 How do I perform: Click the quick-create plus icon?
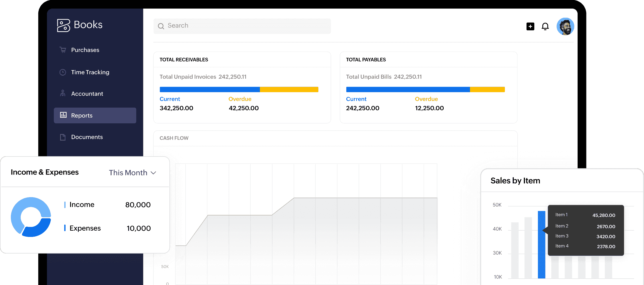click(530, 26)
